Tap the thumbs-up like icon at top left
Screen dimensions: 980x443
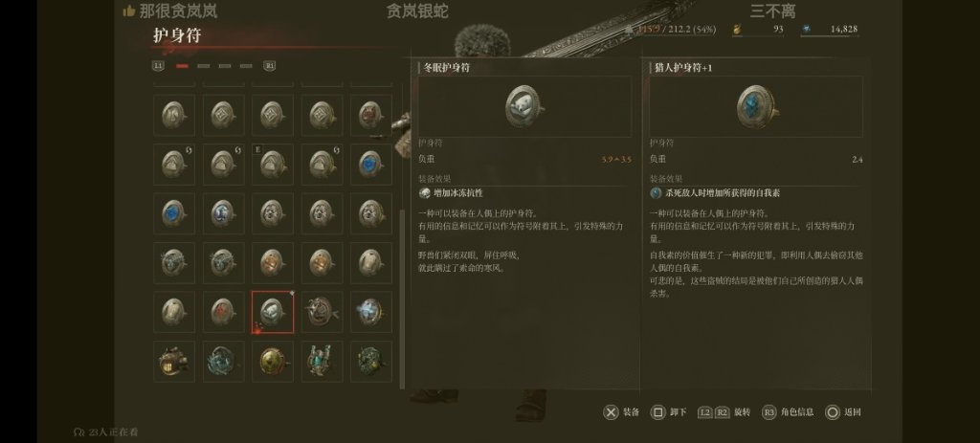(129, 11)
